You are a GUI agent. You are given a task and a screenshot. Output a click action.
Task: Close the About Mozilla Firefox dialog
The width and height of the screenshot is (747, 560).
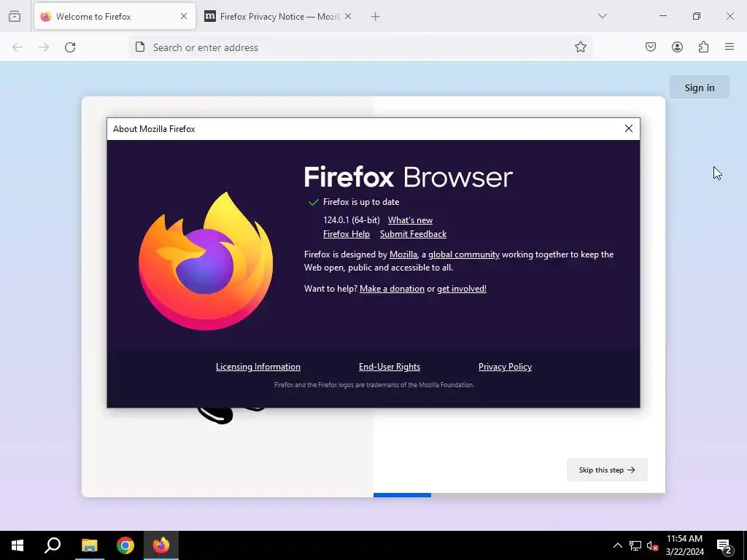point(629,128)
